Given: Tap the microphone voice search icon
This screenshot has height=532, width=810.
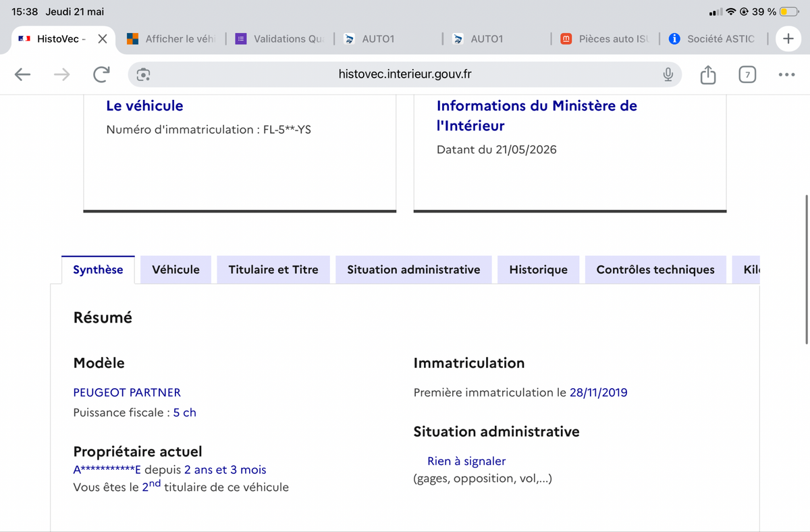Looking at the screenshot, I should point(668,74).
